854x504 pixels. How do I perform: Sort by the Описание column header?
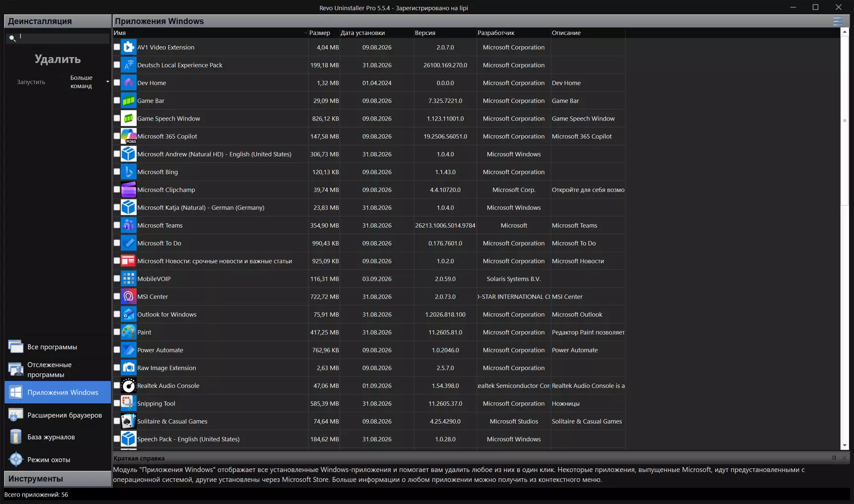click(587, 33)
